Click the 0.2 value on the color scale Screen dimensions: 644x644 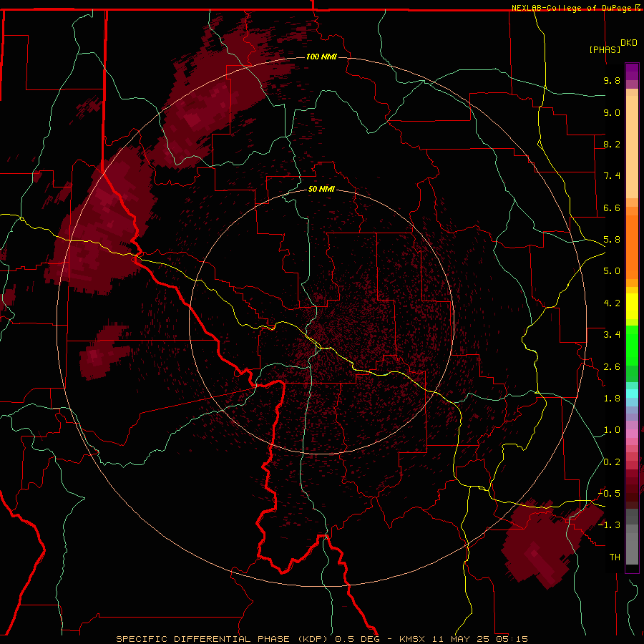[x=612, y=462]
